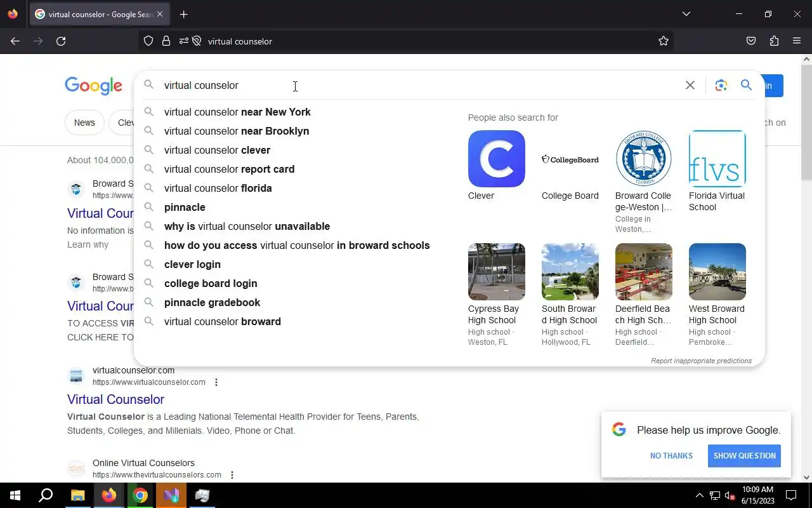Select the News filter chip

(x=84, y=123)
